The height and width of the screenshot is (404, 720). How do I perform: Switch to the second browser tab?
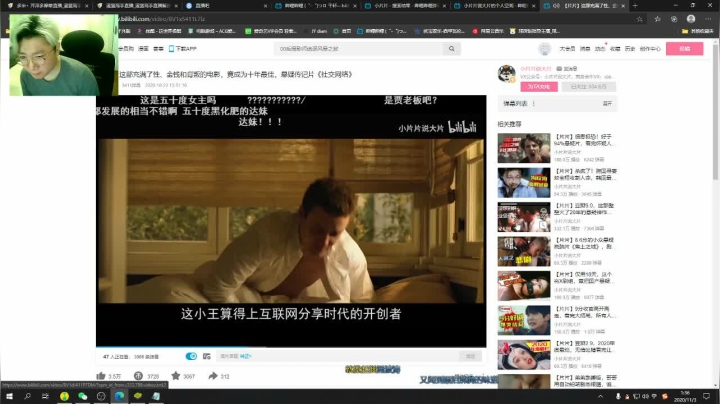pyautogui.click(x=137, y=6)
